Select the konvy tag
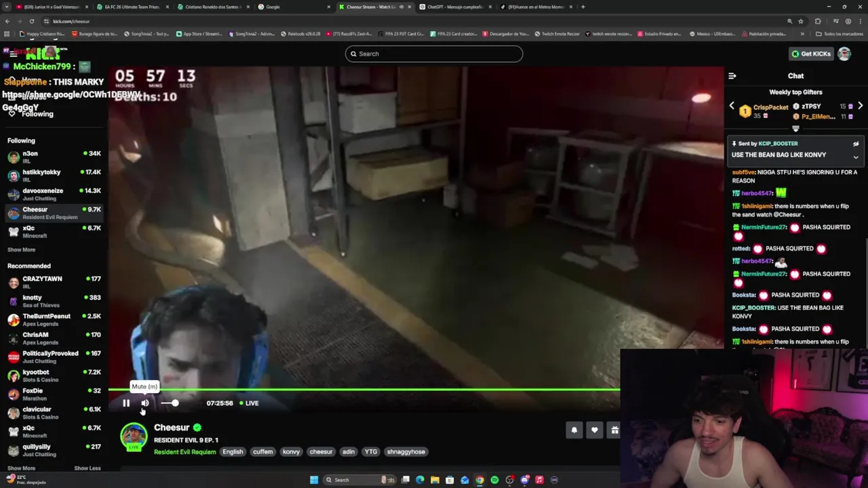This screenshot has width=868, height=488. pos(291,452)
